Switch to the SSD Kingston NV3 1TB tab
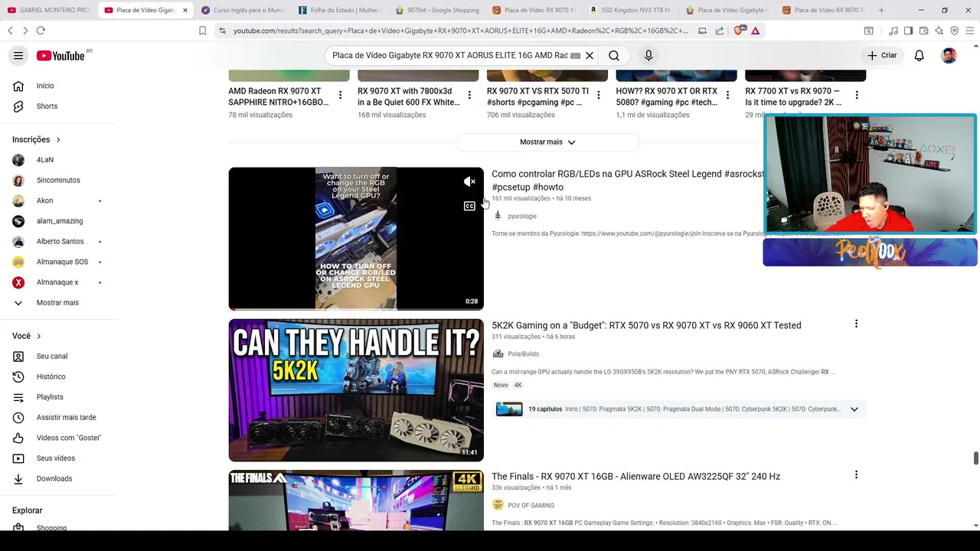980x551 pixels. pos(631,10)
